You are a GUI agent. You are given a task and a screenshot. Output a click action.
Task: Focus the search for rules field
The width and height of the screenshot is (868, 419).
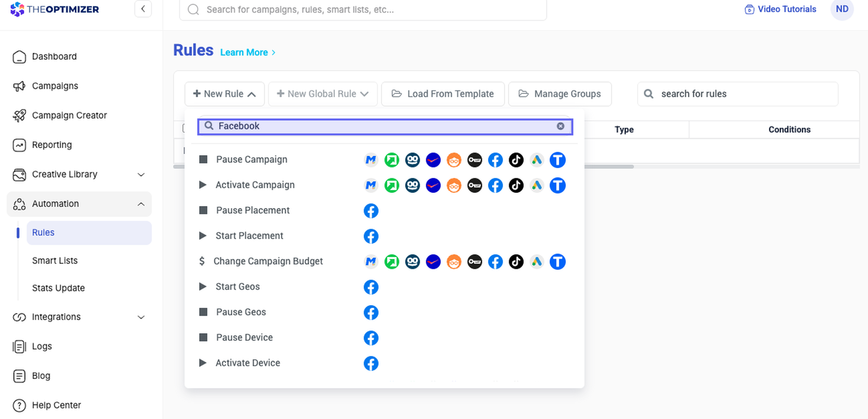(738, 94)
